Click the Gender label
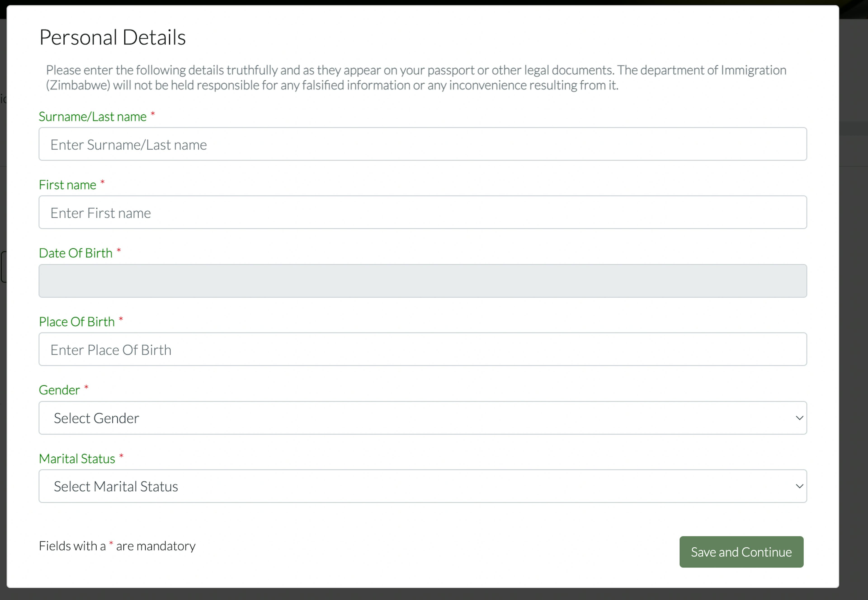This screenshot has width=868, height=600. pyautogui.click(x=59, y=390)
